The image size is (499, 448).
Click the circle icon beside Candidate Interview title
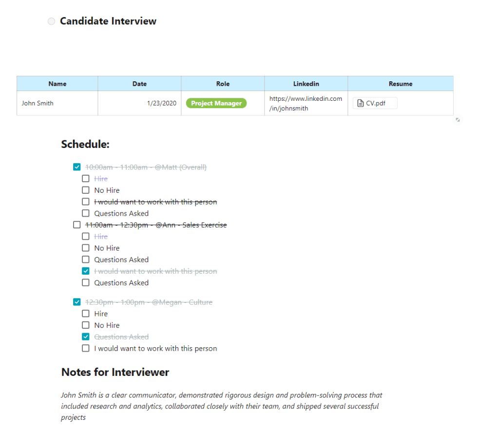click(x=51, y=21)
